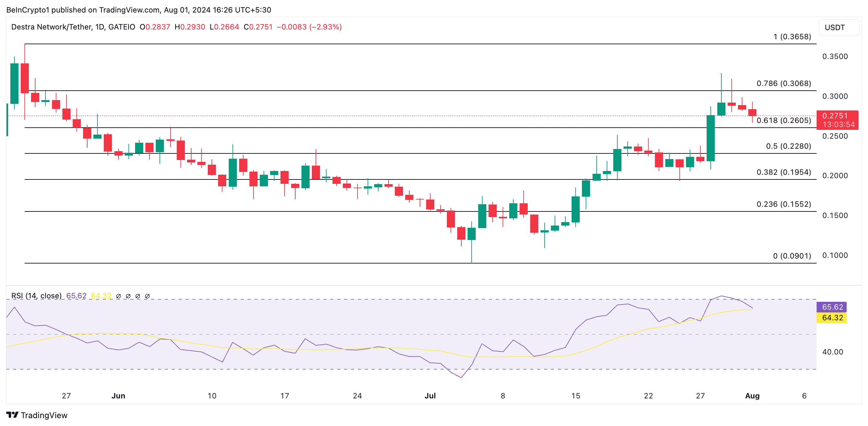Click the Jun marker on date axis
868x426 pixels.
pos(118,396)
